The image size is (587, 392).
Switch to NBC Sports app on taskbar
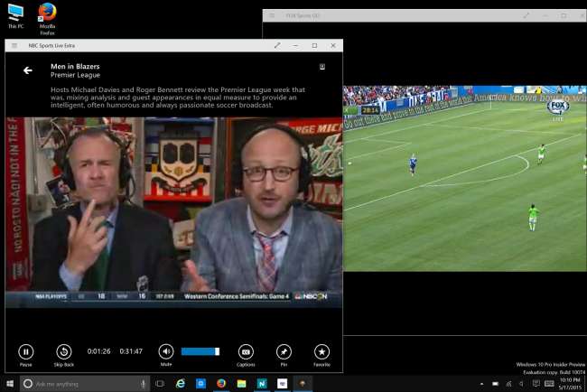(262, 384)
